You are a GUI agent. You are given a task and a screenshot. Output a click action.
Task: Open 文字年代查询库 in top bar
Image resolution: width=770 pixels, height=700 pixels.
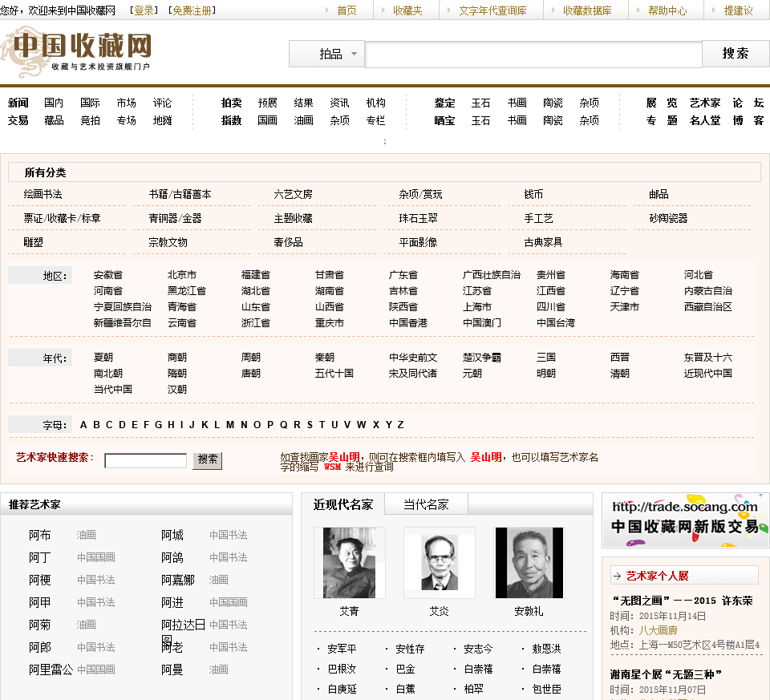(492, 10)
